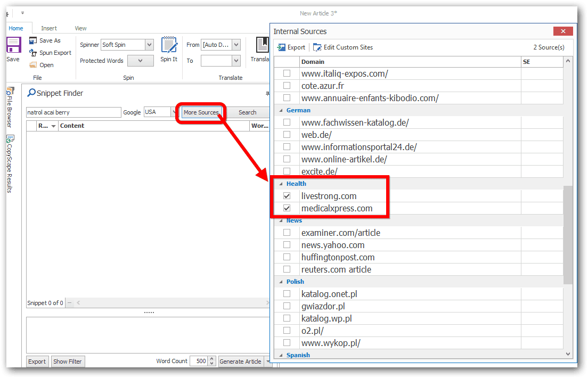Screen dimensions: 588x378
Task: Click the www.online-artikel.de/ domain text
Action: 344,159
